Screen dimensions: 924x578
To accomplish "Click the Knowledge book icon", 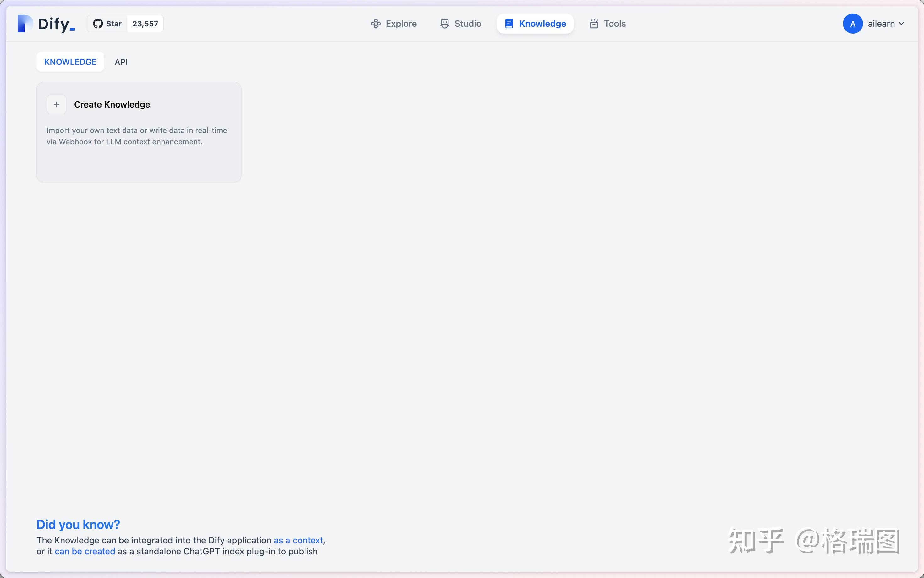I will tap(509, 24).
